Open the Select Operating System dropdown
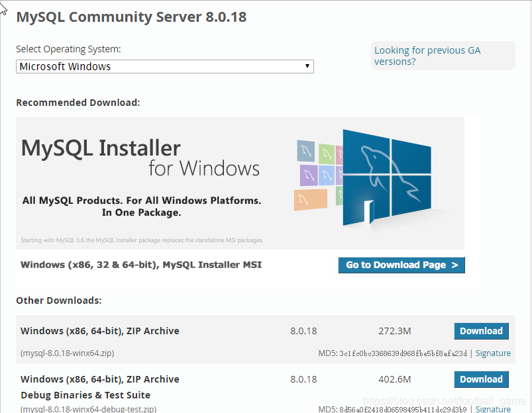The height and width of the screenshot is (413, 532). click(165, 66)
